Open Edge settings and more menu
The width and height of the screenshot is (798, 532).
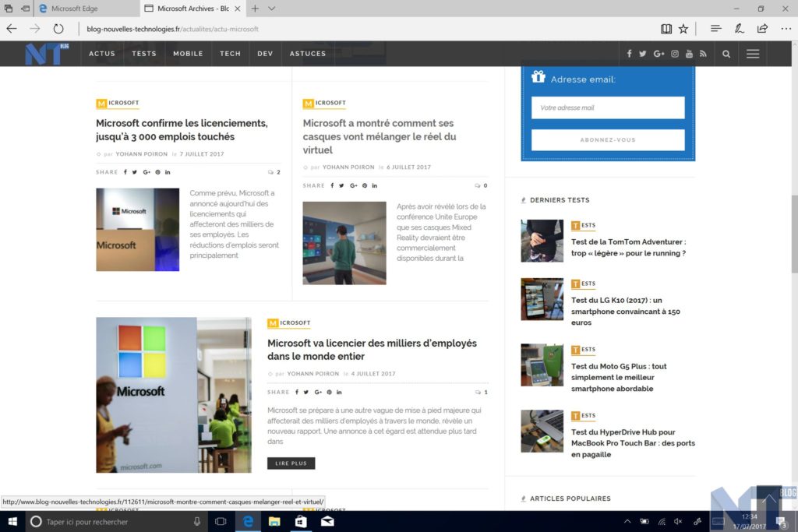point(786,29)
